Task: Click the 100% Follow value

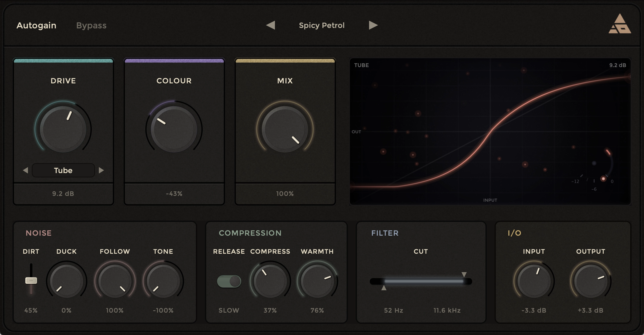Action: pyautogui.click(x=115, y=310)
